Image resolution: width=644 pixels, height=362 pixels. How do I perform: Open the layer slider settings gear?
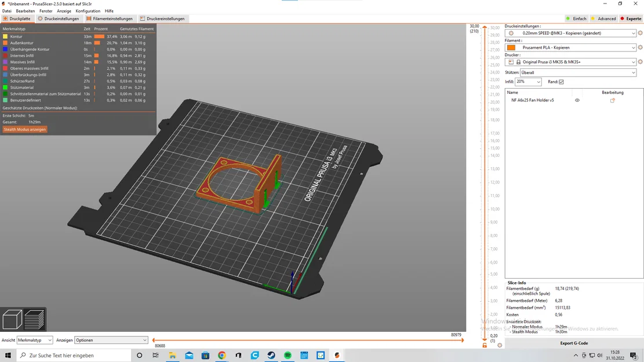click(x=500, y=345)
